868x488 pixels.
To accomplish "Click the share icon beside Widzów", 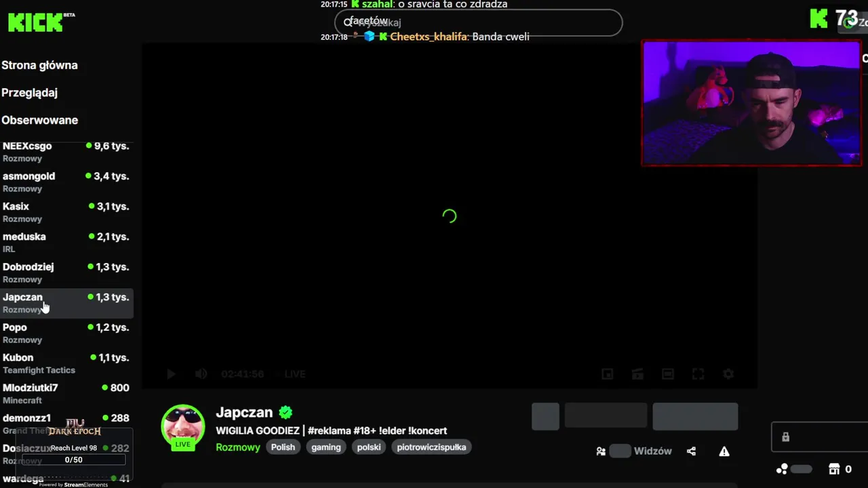I will (x=691, y=451).
